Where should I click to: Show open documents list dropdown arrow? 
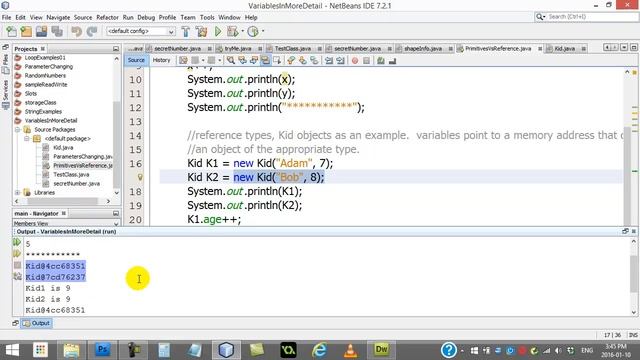[x=624, y=48]
